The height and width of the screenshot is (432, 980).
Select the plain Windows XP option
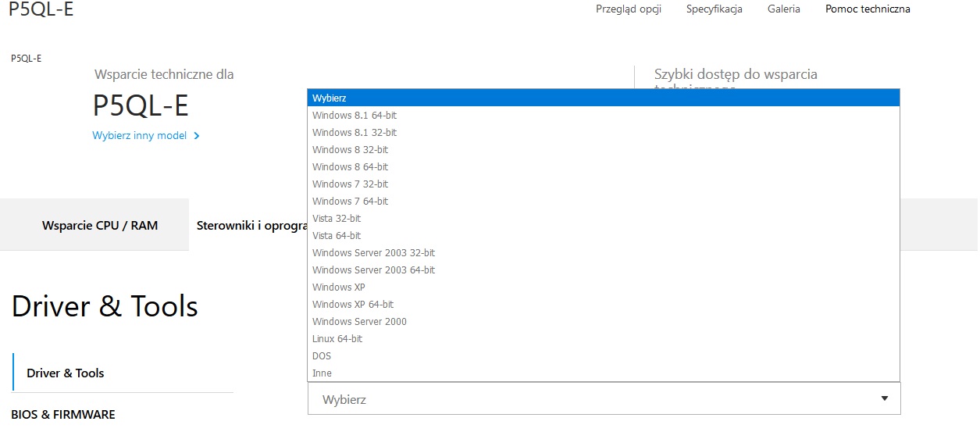click(x=604, y=287)
